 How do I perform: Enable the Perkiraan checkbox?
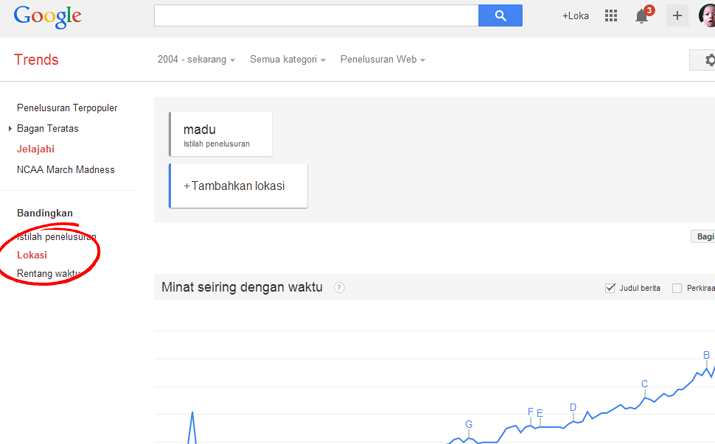coord(677,288)
